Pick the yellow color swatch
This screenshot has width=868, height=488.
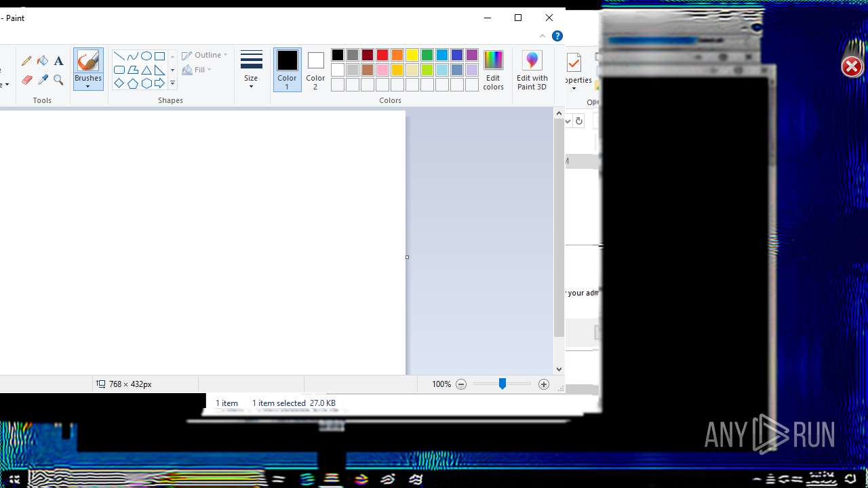click(x=412, y=55)
